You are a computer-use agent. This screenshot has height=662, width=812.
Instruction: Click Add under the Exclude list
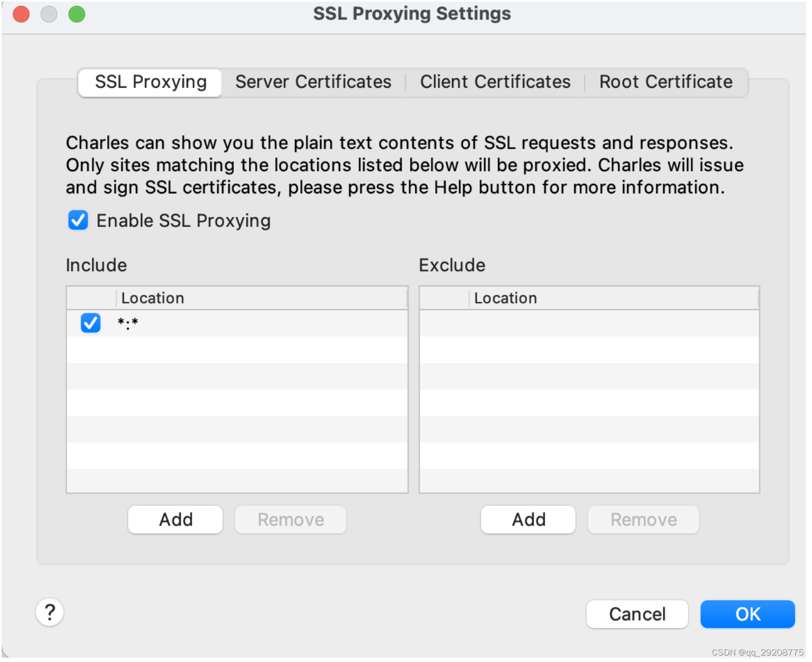(x=528, y=520)
